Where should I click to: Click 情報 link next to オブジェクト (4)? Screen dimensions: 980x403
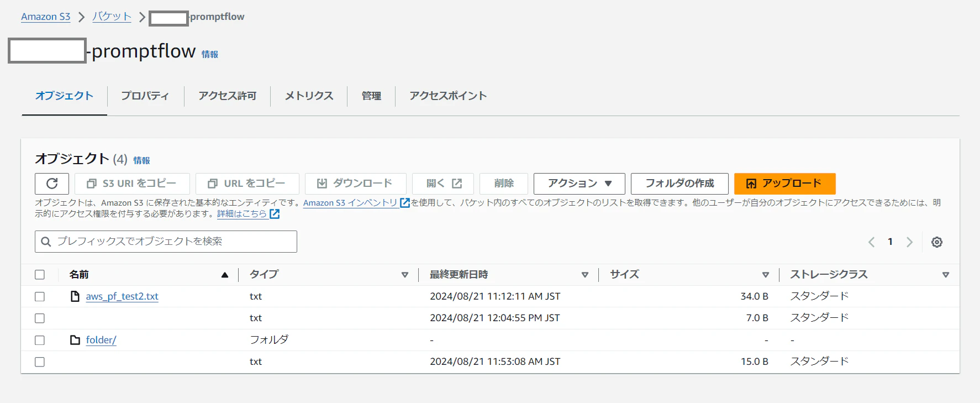coord(141,160)
